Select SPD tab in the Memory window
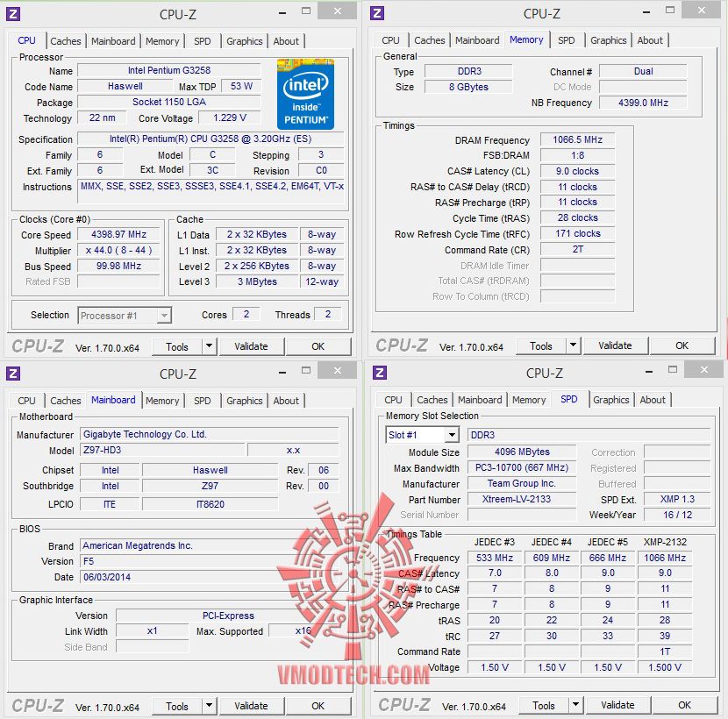Viewport: 728px width, 719px height. (566, 40)
